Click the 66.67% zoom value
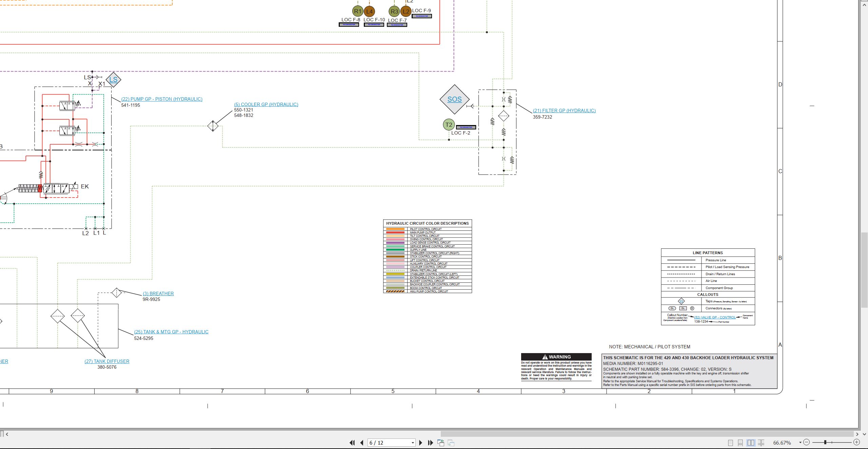Viewport: 868px width, 449px height. (782, 443)
